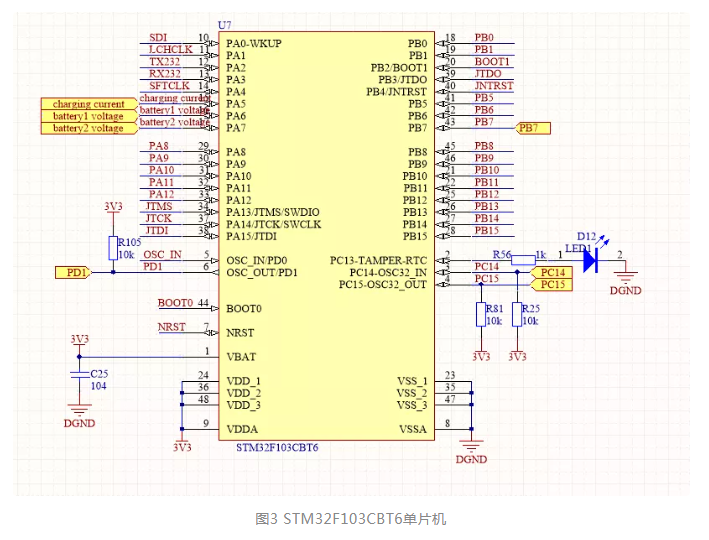This screenshot has height=540, width=709.
Task: Click the VSS_3 pin name
Action: click(411, 405)
